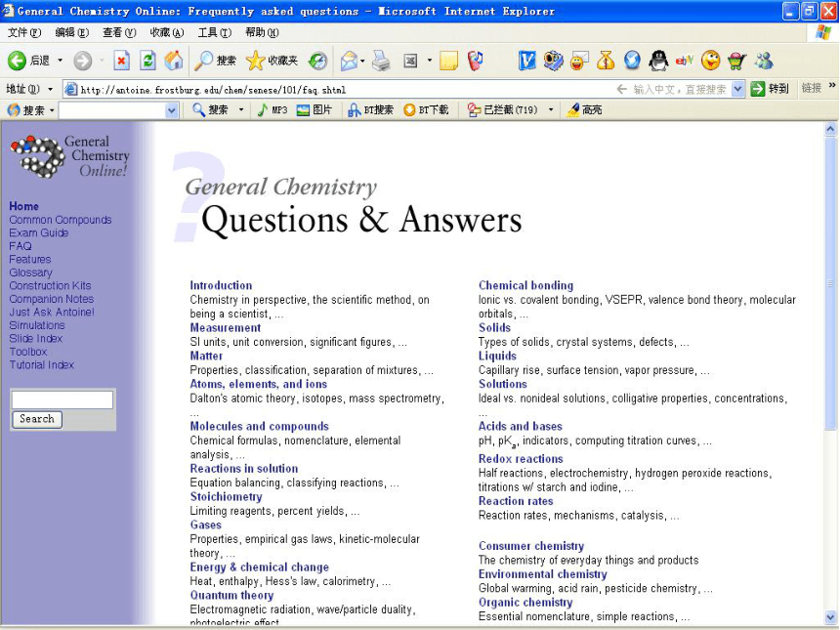Launch the QQ penguin icon
The height and width of the screenshot is (630, 840).
point(658,61)
